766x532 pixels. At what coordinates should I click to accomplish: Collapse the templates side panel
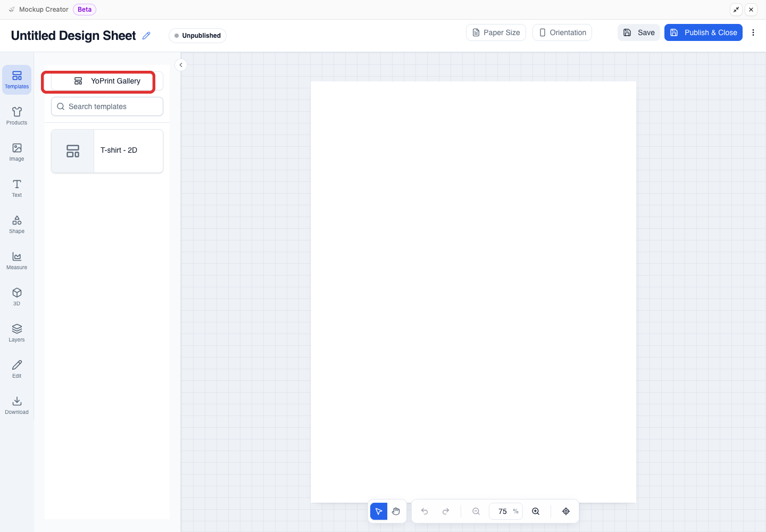tap(181, 65)
